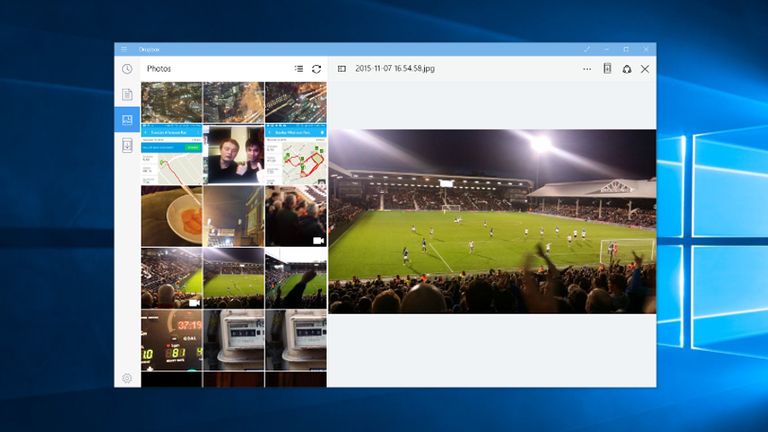Image resolution: width=768 pixels, height=432 pixels.
Task: Click the filename 2015-11-07 16.54.58.jpg
Action: [x=395, y=69]
